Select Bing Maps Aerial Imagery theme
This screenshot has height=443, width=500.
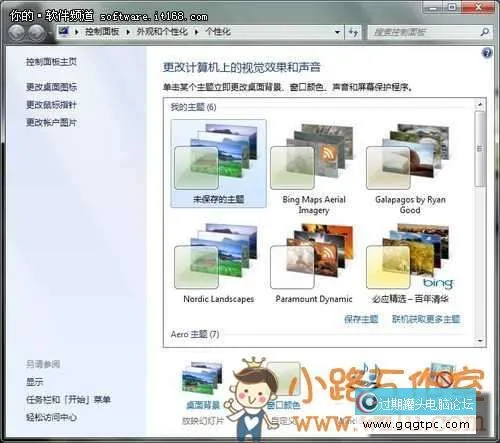point(314,168)
